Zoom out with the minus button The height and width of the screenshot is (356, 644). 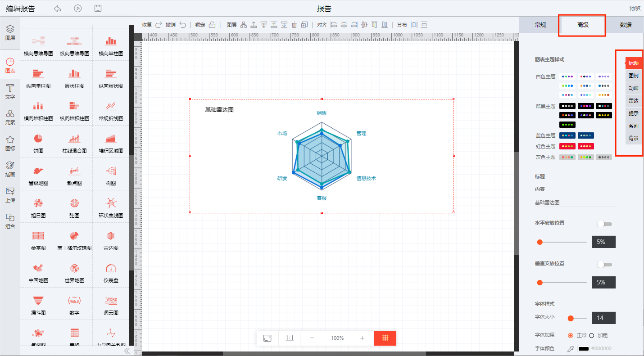[x=312, y=338]
